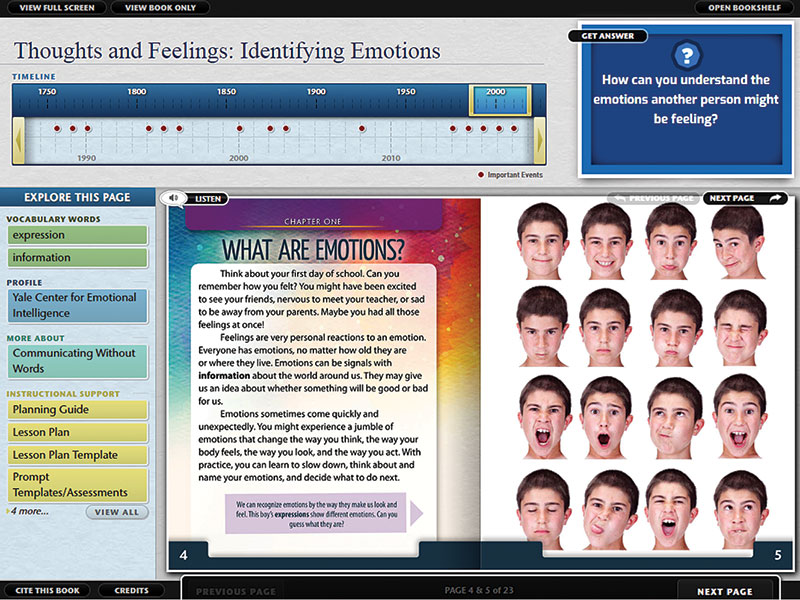
Task: Click the first red event marker on timeline
Action: [57, 128]
